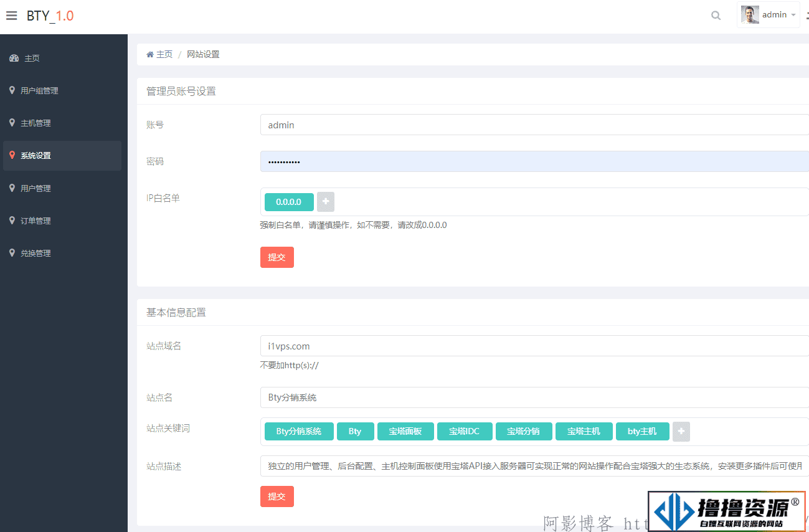The width and height of the screenshot is (809, 532).
Task: Open the search magnifier icon
Action: (x=716, y=16)
